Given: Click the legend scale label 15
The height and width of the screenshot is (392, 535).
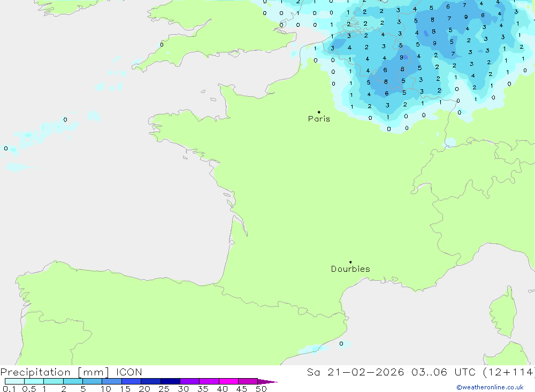Looking at the screenshot, I should pyautogui.click(x=125, y=389).
